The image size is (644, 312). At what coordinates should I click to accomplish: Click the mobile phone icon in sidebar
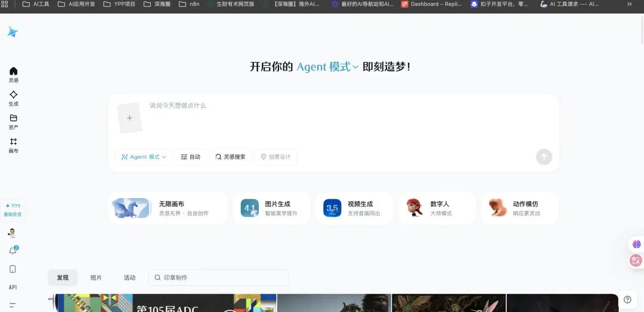pos(13,269)
